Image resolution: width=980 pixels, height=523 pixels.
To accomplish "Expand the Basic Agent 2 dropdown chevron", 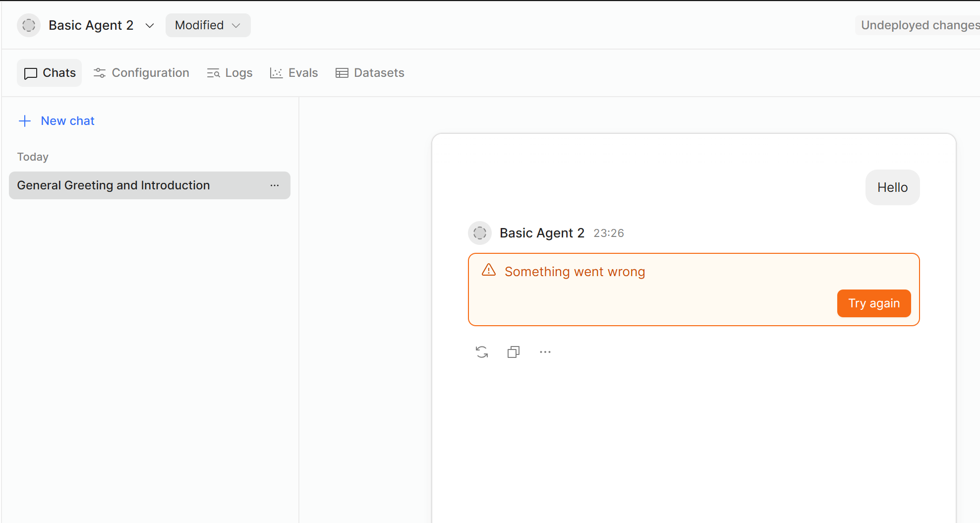I will point(149,26).
